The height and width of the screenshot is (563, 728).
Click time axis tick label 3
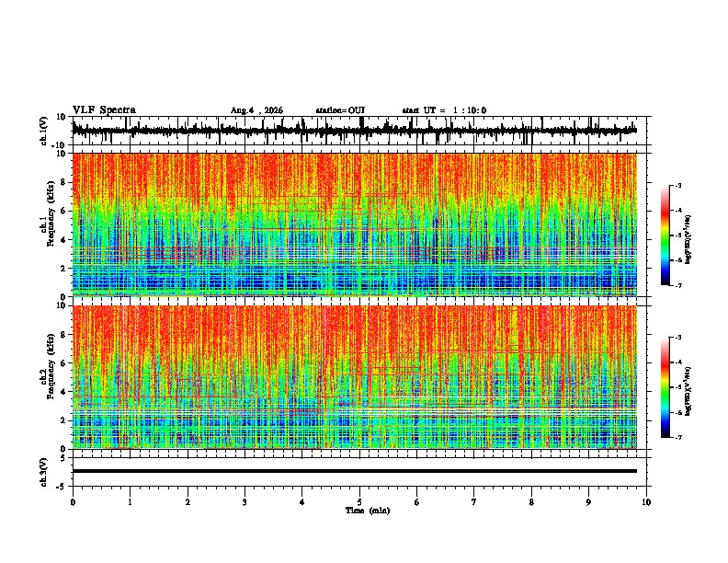pos(245,502)
